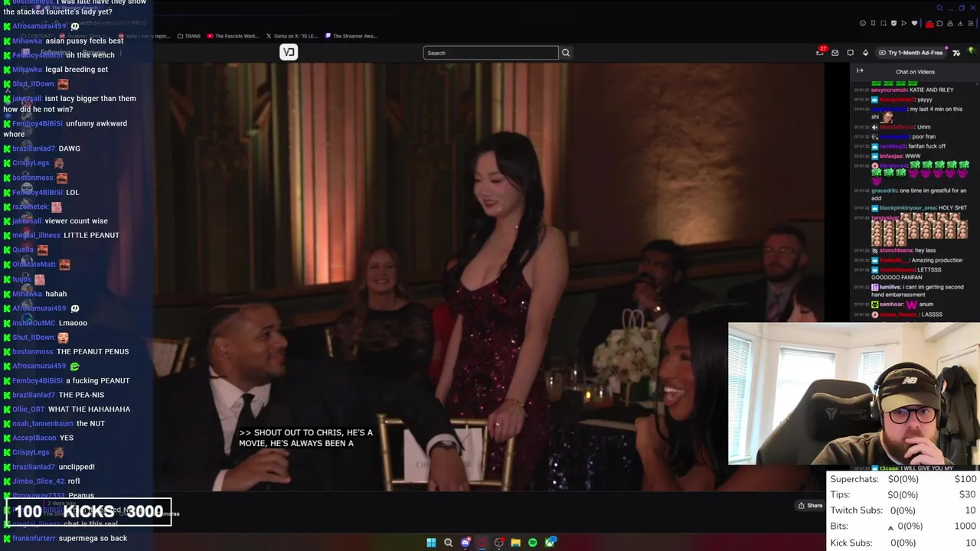This screenshot has width=980, height=551.
Task: Open the TRANS bookmarks folder
Action: tap(188, 36)
